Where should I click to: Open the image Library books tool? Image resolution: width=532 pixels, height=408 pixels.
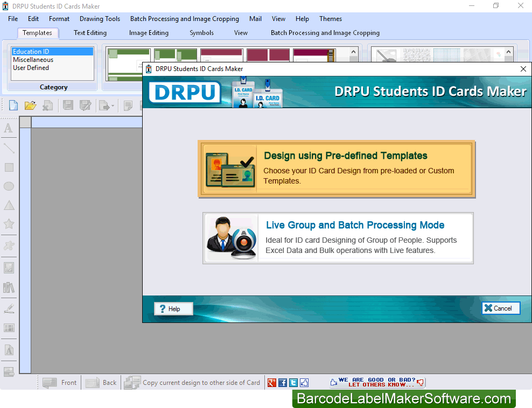pos(9,287)
